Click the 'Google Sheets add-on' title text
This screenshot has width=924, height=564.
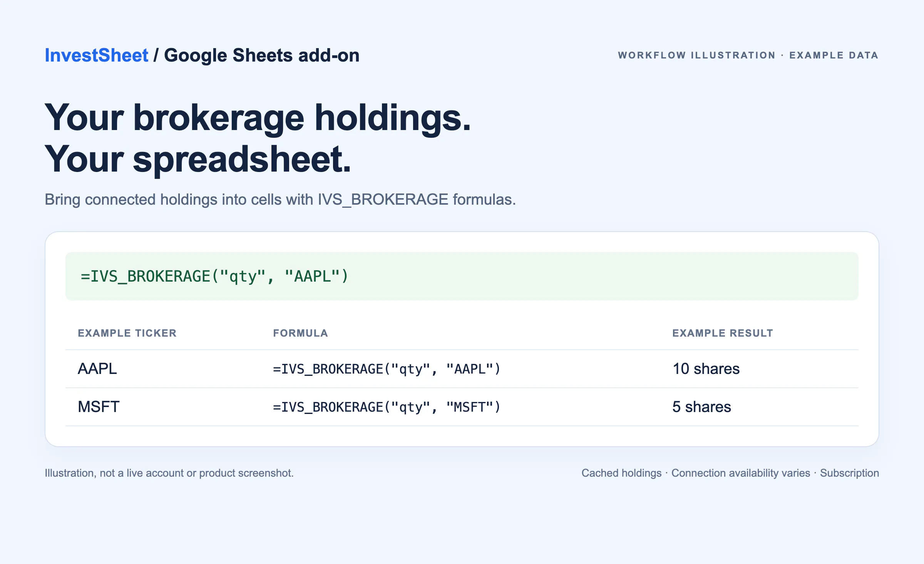(x=262, y=55)
